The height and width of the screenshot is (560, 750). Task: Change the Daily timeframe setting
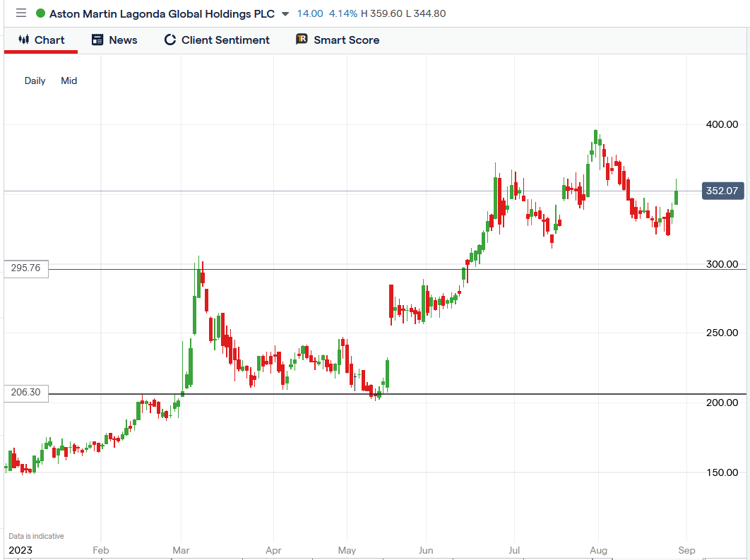pyautogui.click(x=35, y=81)
